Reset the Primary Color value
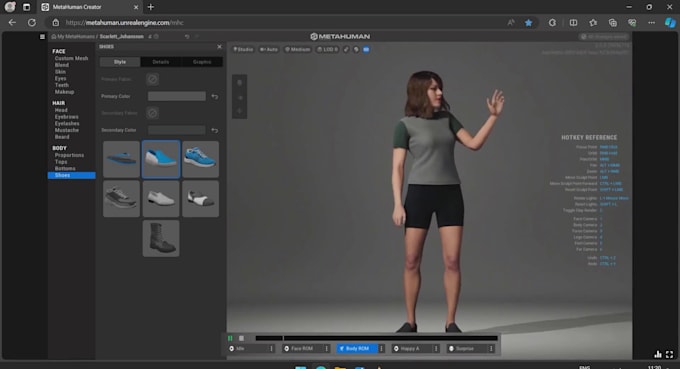Viewport: 680px width, 369px height. tap(215, 96)
